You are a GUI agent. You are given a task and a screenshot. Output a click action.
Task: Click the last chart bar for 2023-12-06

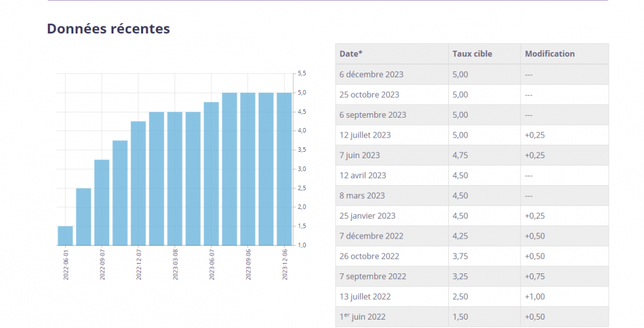[x=284, y=169]
